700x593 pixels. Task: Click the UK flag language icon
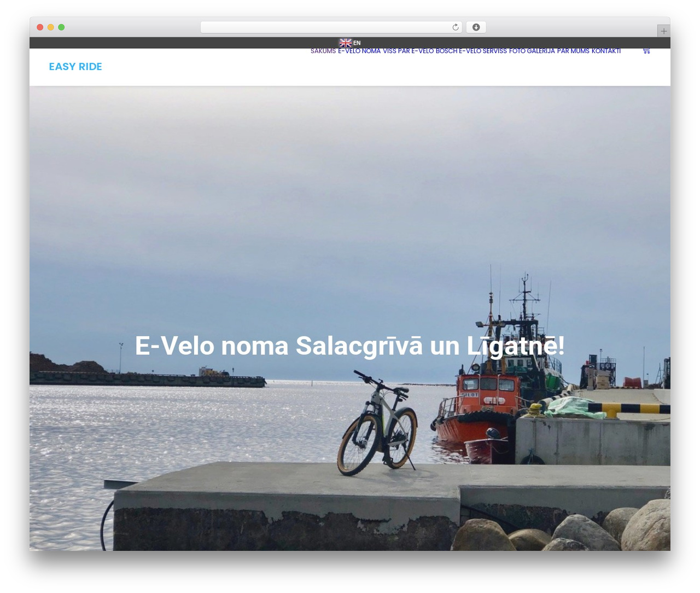[346, 43]
